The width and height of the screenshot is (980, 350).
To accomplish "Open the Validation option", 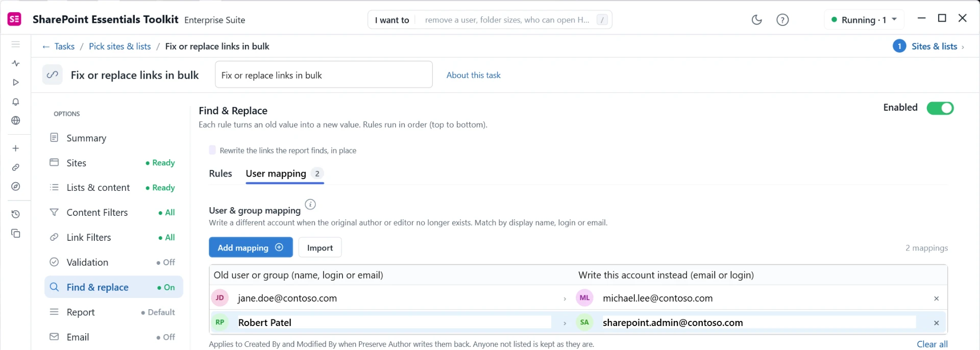I will coord(113,262).
